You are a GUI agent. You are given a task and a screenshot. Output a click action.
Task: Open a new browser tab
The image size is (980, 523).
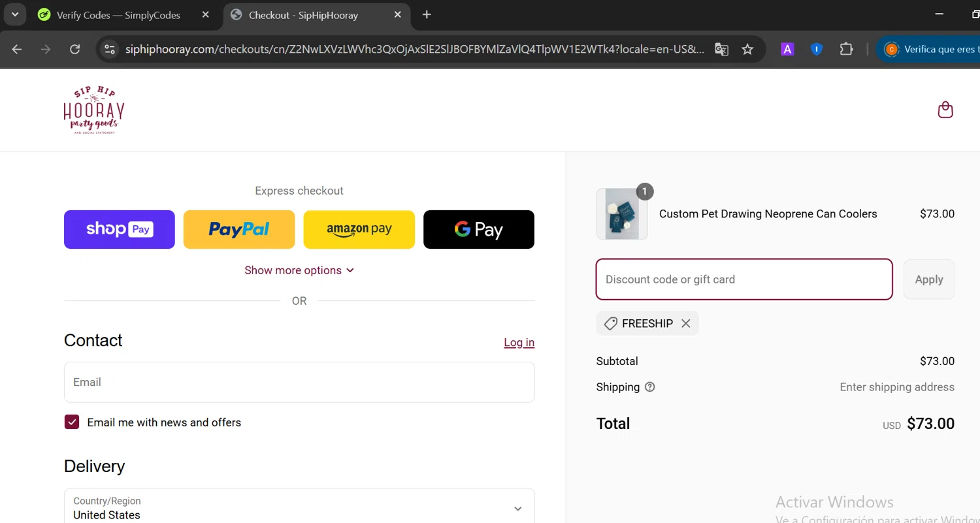[427, 14]
